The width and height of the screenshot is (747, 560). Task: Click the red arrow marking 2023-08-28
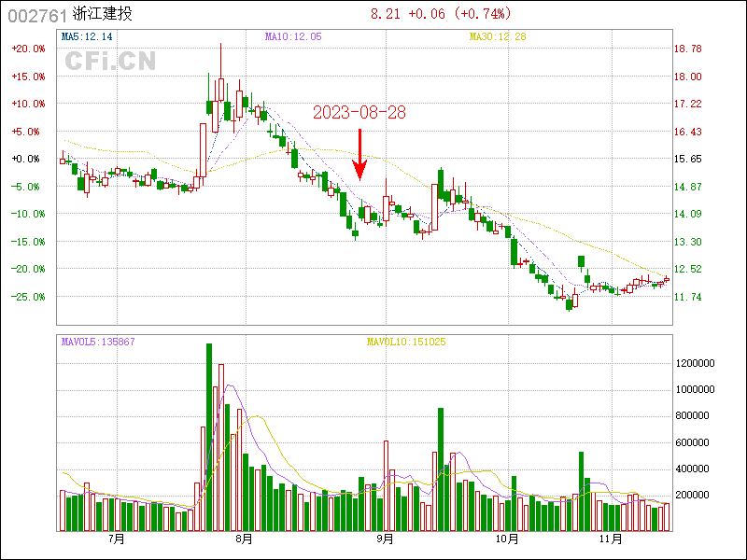point(359,154)
